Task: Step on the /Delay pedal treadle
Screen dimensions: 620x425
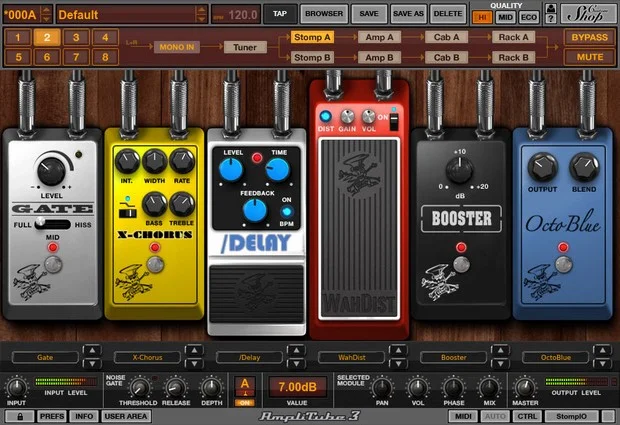Action: click(x=257, y=294)
